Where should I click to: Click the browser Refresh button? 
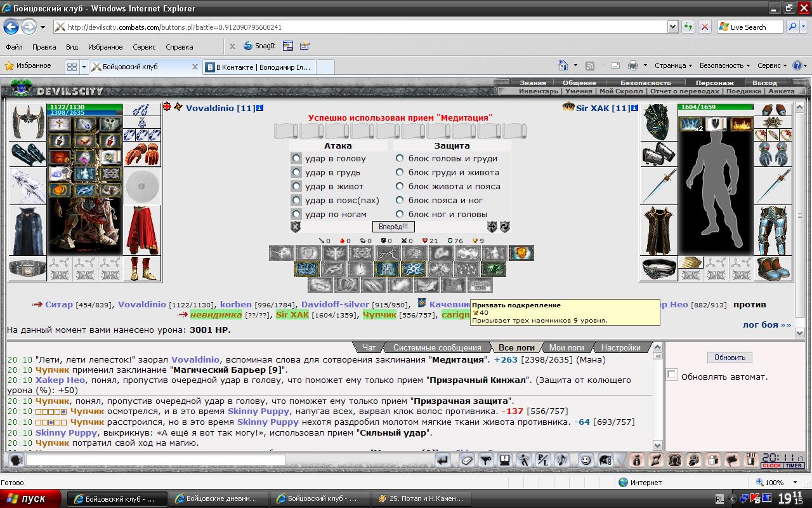tap(688, 27)
